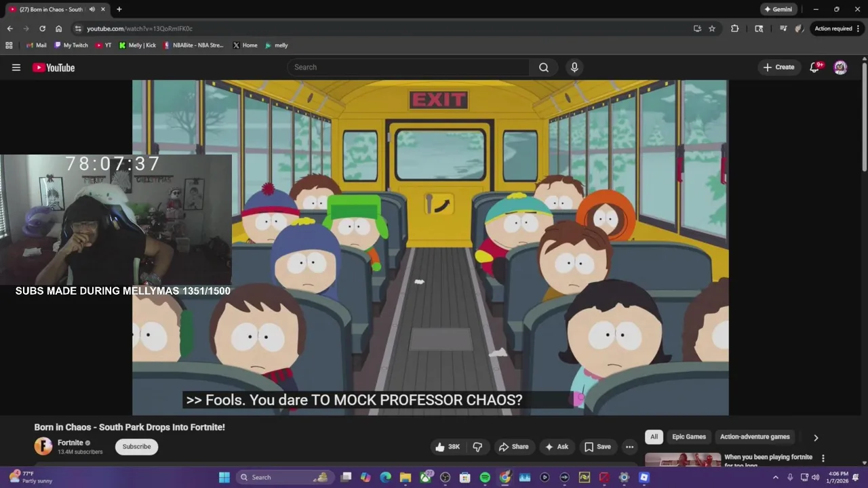Open Chrome media controls icon
The height and width of the screenshot is (488, 868).
coord(783,28)
